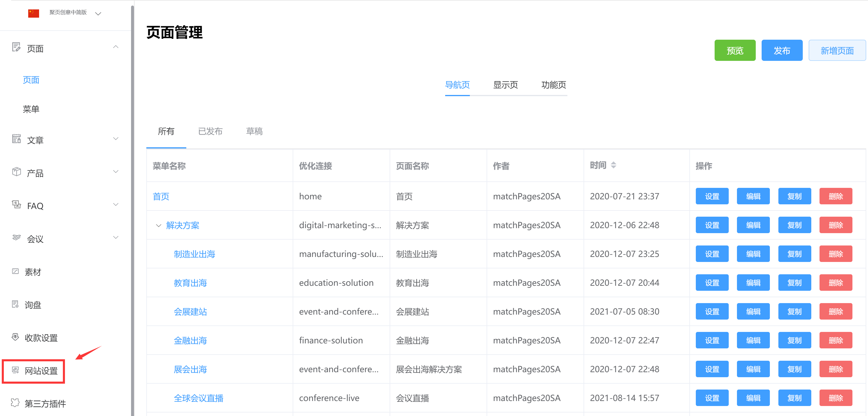Open the 会议 (Conference) sidebar icon

click(16, 238)
